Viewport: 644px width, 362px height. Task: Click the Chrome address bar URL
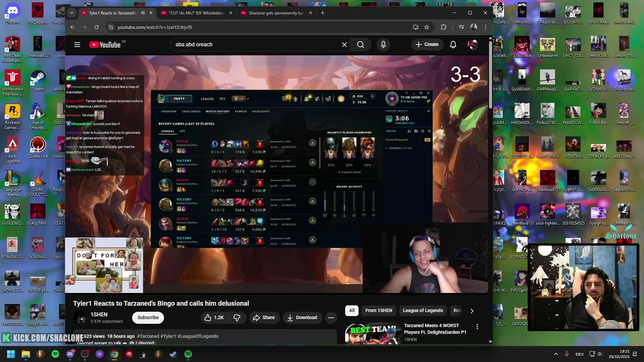[x=154, y=27]
